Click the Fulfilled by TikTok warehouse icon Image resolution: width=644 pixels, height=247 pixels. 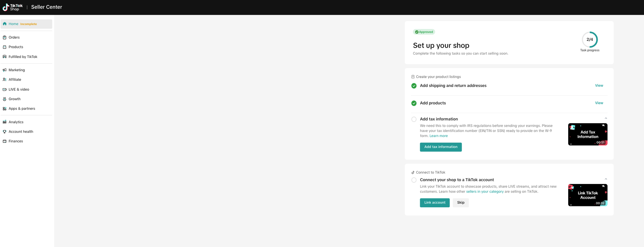[x=5, y=57]
